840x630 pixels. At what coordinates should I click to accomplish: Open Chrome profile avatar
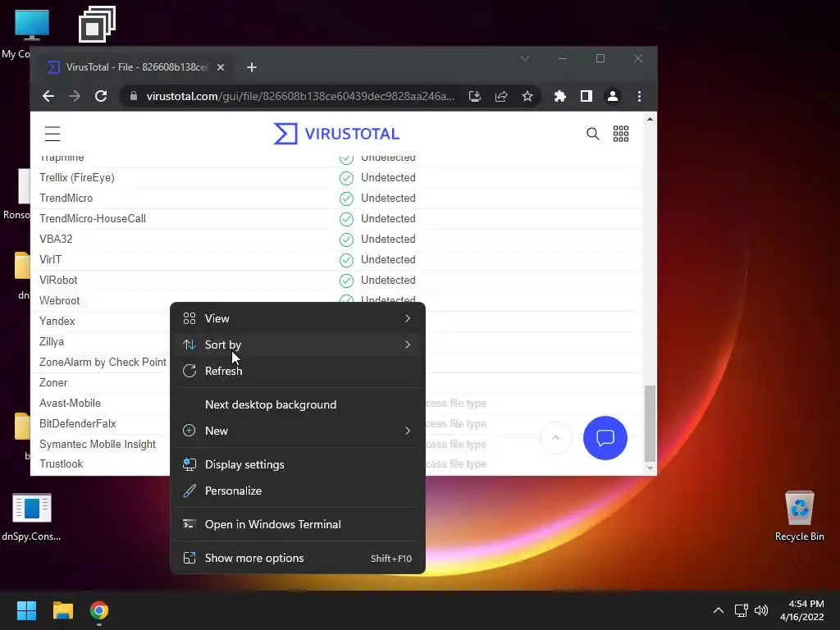(612, 96)
